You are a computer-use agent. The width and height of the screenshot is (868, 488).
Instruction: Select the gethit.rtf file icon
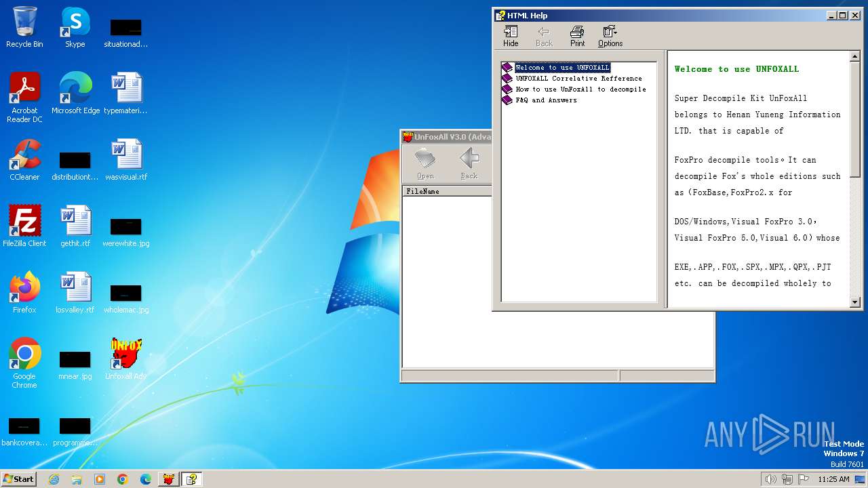click(75, 226)
